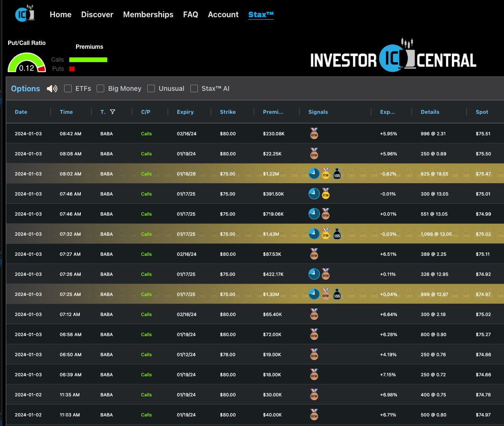Screen dimensions: 504x426
Task: Click the Details column header
Action: tap(430, 112)
